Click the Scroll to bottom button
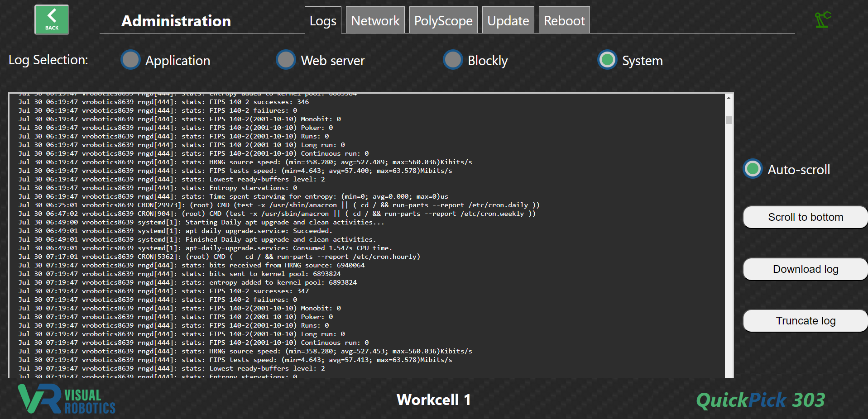868x419 pixels. (806, 217)
